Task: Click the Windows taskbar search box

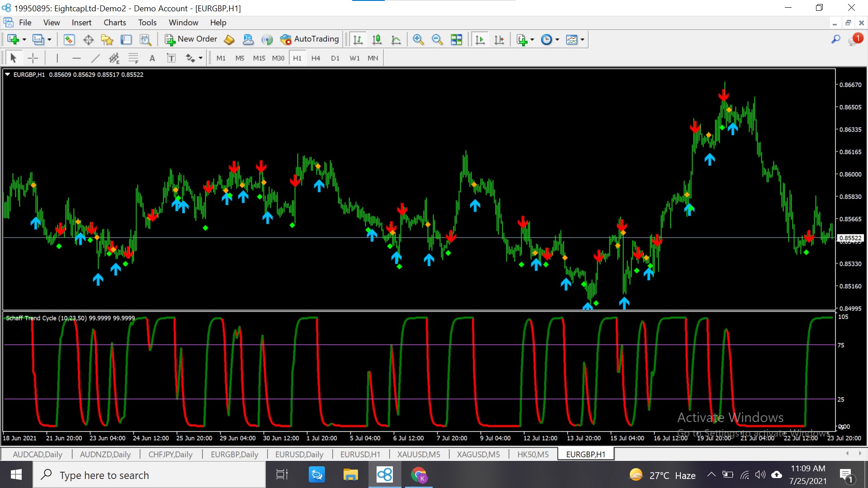Action: tap(149, 475)
